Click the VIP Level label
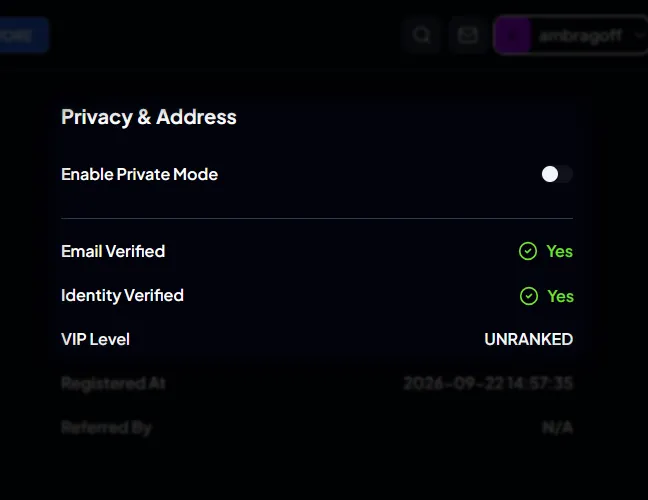 click(95, 340)
